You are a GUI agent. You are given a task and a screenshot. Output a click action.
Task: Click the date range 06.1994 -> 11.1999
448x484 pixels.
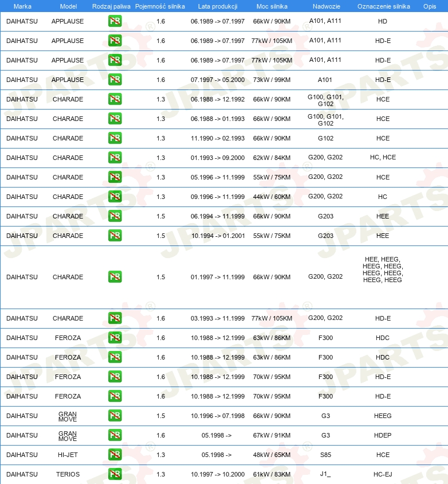pos(218,216)
